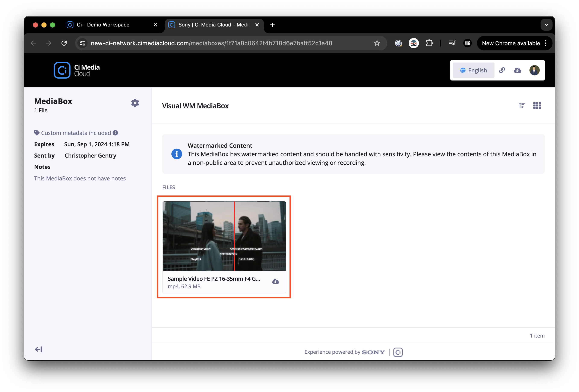Reload the browser page
This screenshot has width=579, height=392.
[64, 43]
